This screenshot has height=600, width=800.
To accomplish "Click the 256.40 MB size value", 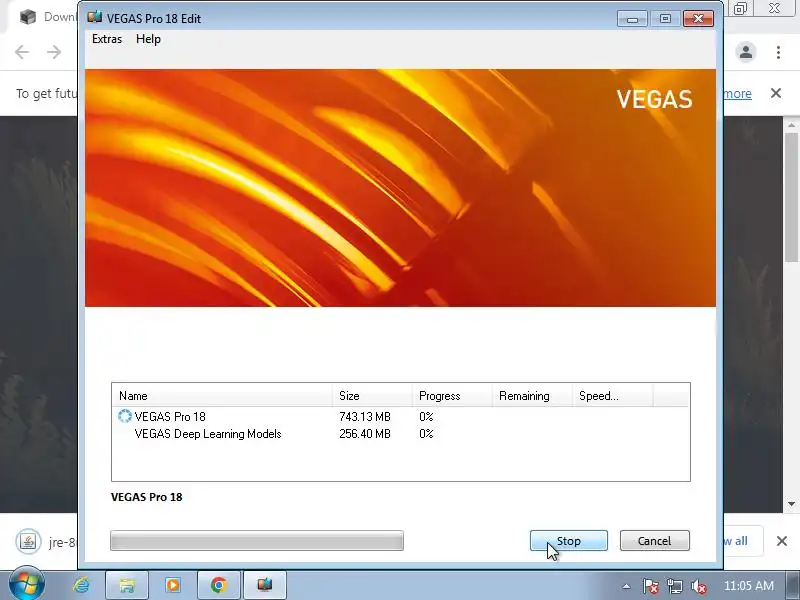I will tap(365, 434).
